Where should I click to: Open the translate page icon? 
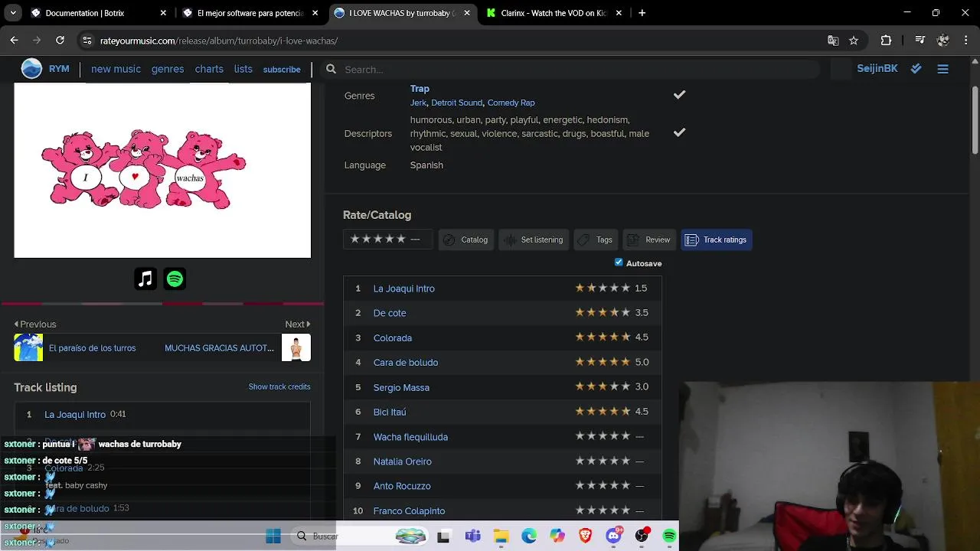833,40
